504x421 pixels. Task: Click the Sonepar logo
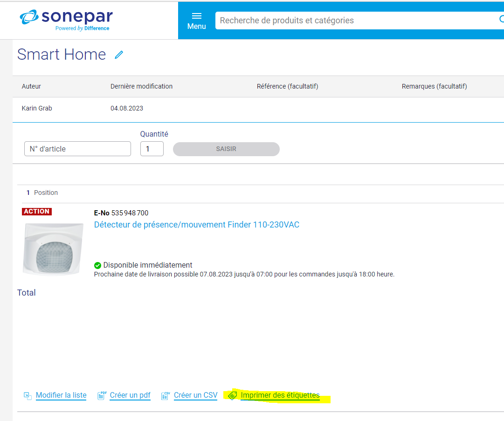(66, 20)
